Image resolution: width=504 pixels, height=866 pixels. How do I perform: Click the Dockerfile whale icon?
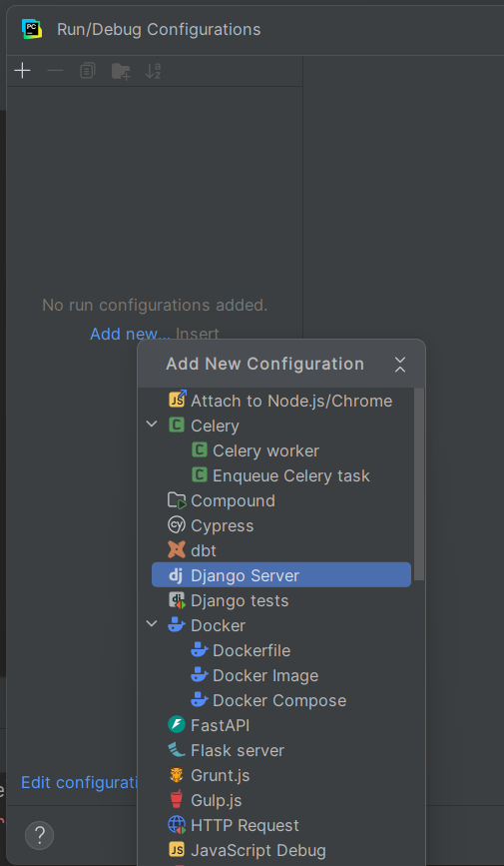point(200,650)
